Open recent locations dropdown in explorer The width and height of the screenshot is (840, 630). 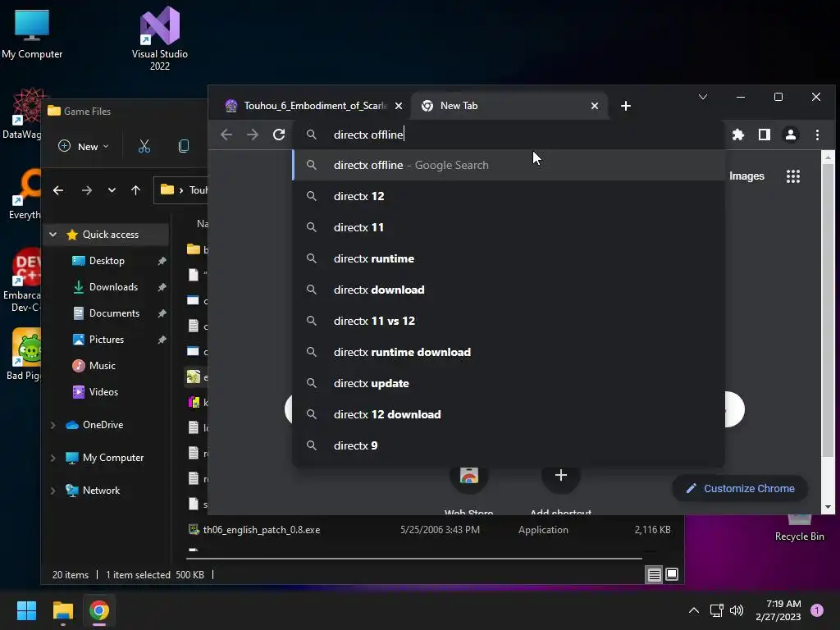112,190
